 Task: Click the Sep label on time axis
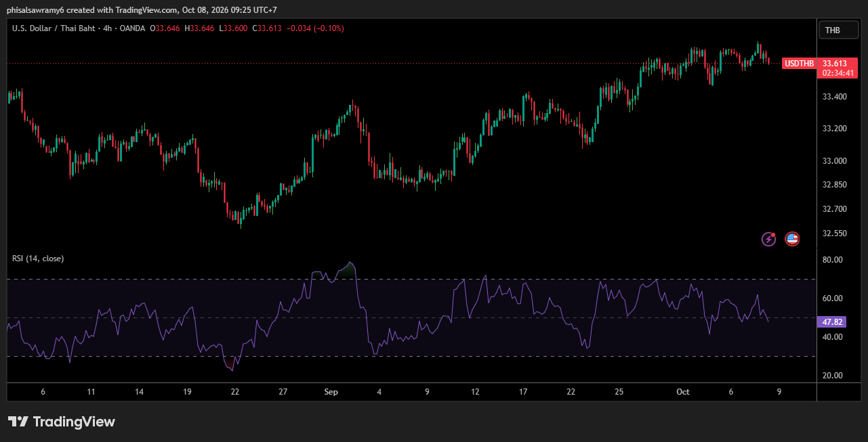(331, 392)
